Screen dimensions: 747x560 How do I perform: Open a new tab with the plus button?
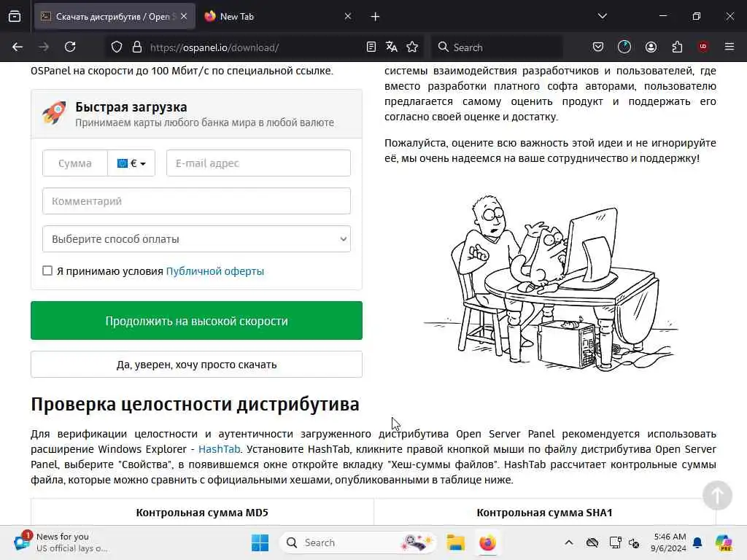[375, 17]
